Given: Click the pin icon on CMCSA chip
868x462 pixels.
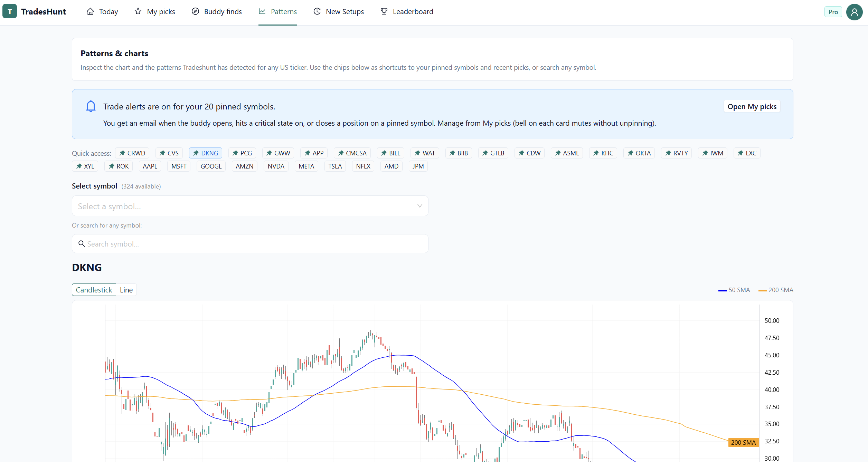Looking at the screenshot, I should coord(341,153).
